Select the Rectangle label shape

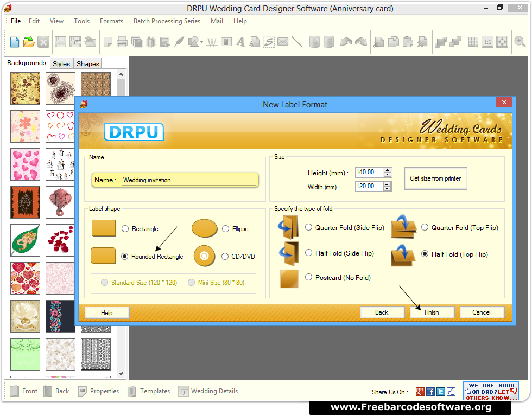click(x=125, y=229)
